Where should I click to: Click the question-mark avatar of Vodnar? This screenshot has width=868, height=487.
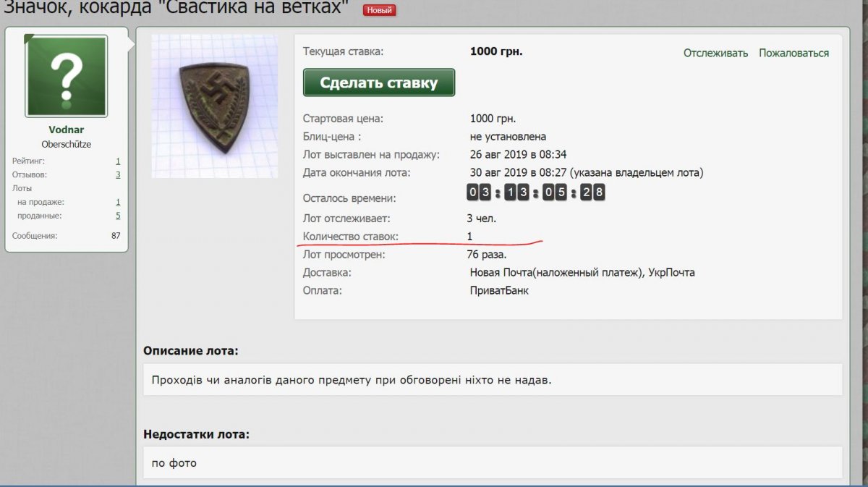pos(67,77)
